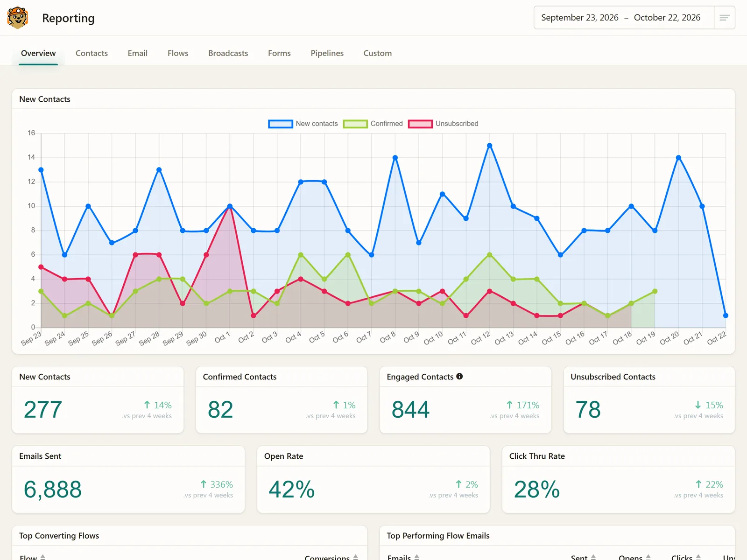Screen dimensions: 747x560
Task: Sort flow emails table by the Sent arrow
Action: click(593, 557)
